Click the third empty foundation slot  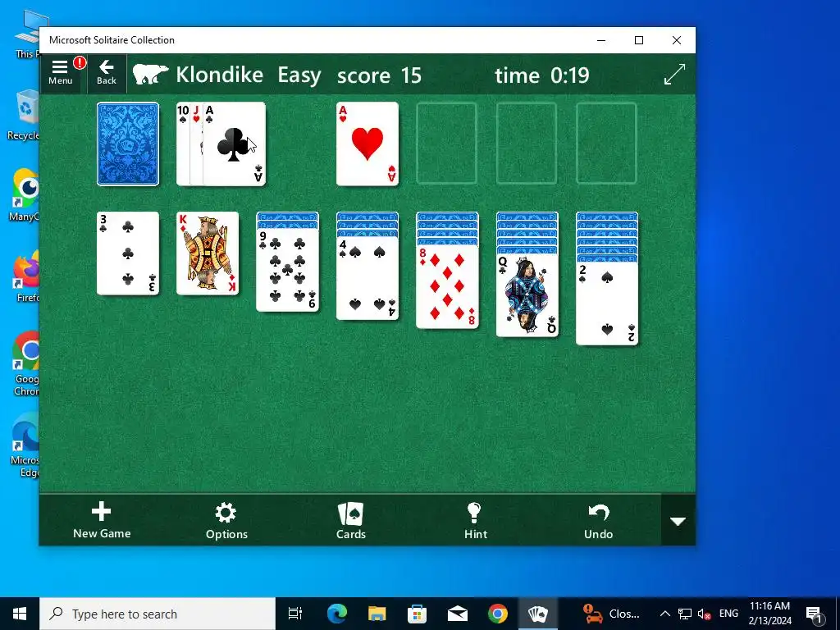tap(527, 144)
